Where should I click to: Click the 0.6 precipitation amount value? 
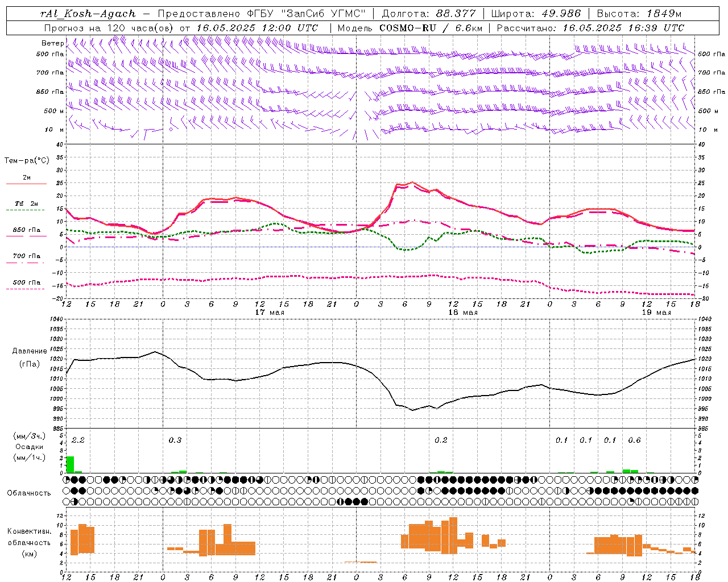[x=634, y=440]
